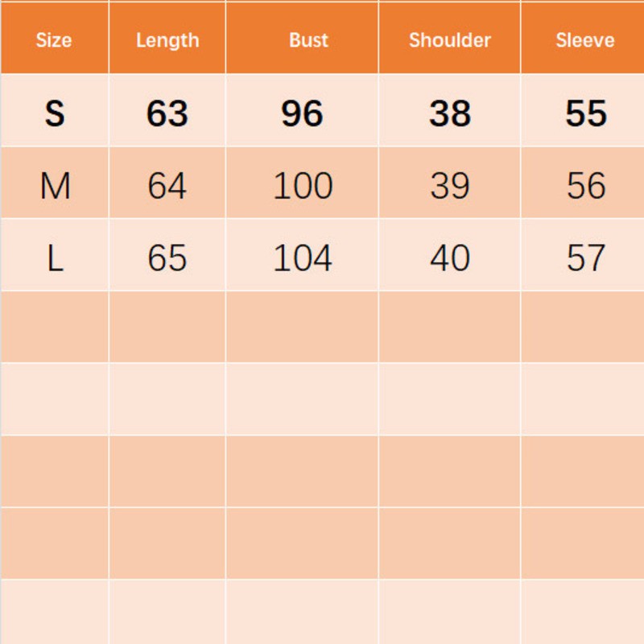Click the shoulder value 38
Image resolution: width=644 pixels, height=644 pixels.
pyautogui.click(x=450, y=114)
